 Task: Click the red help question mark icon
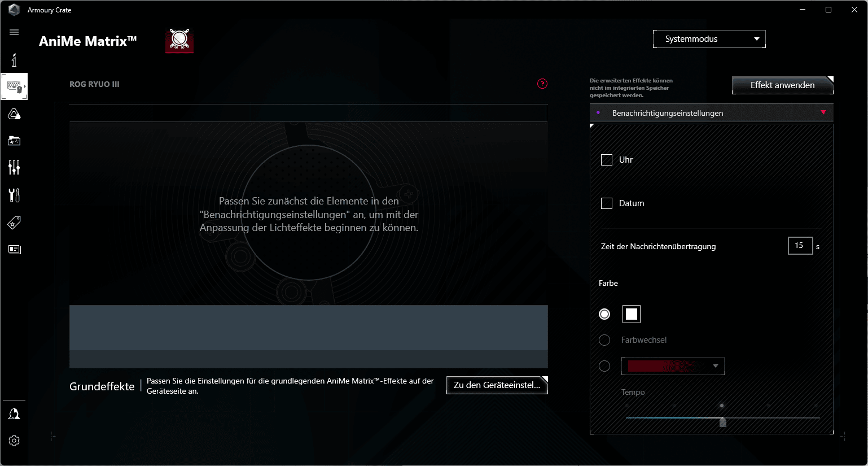click(542, 84)
